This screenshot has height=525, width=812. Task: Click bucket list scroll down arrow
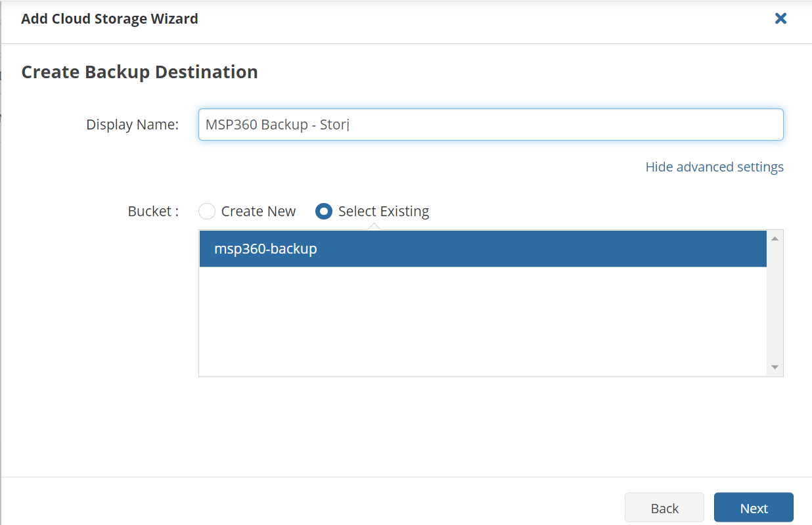click(x=775, y=367)
